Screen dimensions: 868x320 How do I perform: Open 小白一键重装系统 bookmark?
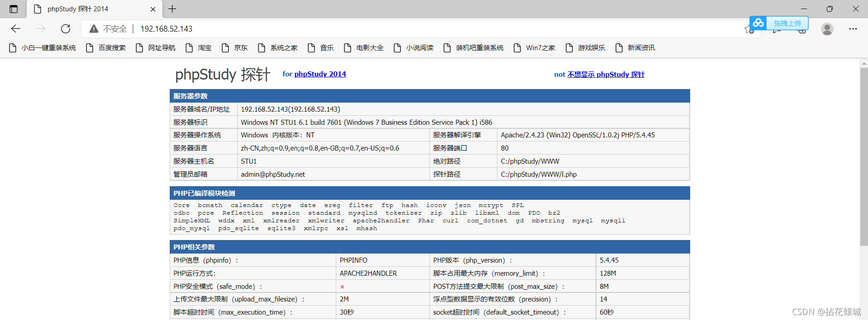(43, 48)
